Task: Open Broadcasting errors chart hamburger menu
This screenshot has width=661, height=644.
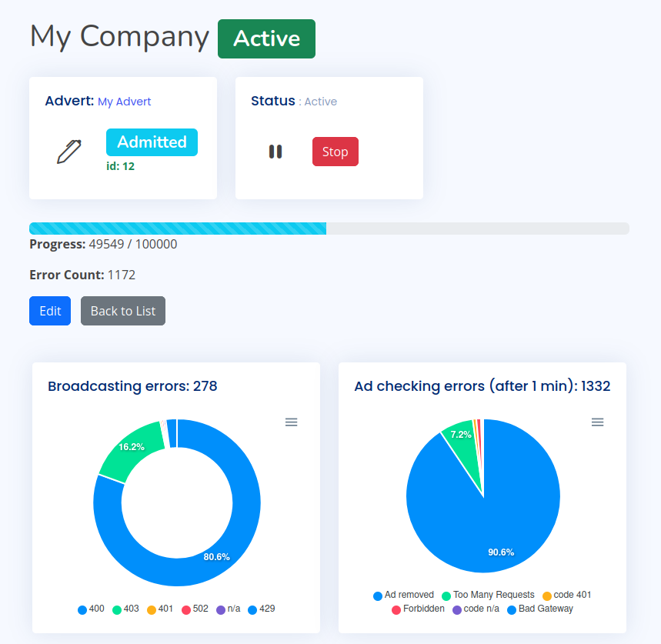Action: click(x=291, y=422)
